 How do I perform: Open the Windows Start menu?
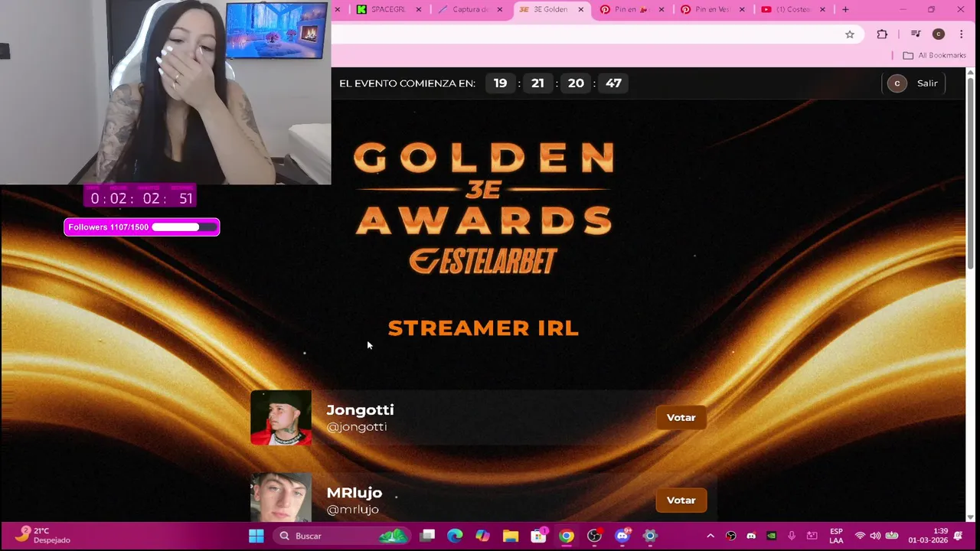point(256,536)
